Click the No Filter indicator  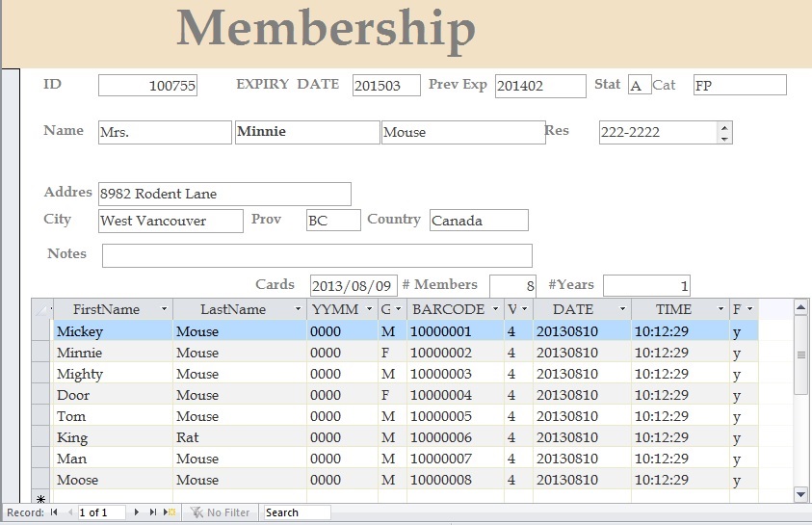[x=220, y=512]
